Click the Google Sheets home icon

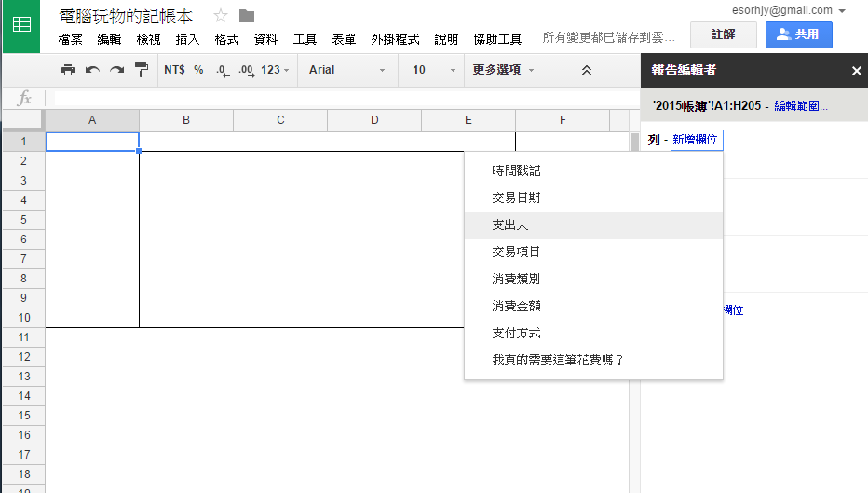[21, 26]
